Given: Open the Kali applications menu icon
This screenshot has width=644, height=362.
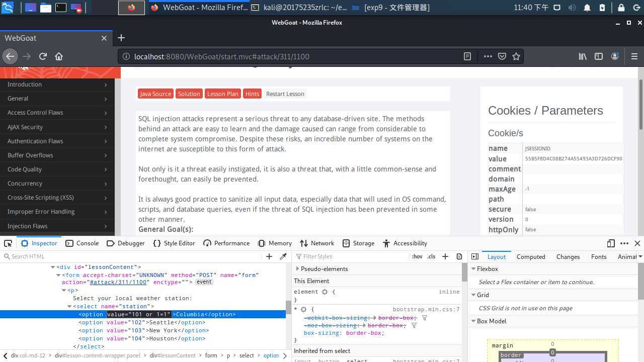Looking at the screenshot, I should [x=7, y=8].
